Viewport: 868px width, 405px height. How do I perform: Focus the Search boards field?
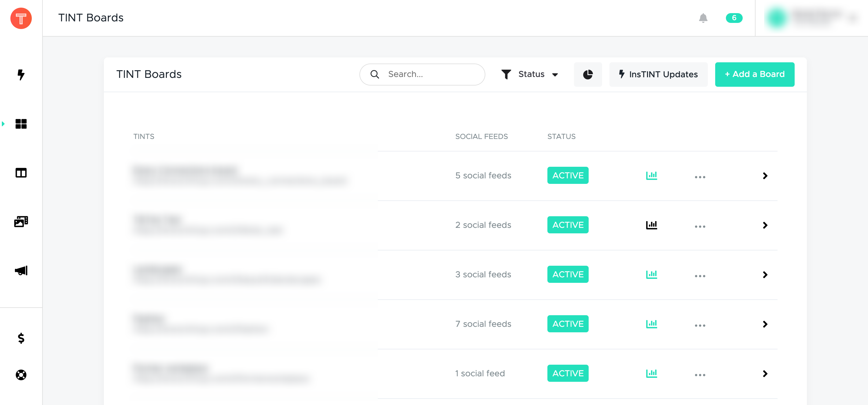[x=422, y=75]
